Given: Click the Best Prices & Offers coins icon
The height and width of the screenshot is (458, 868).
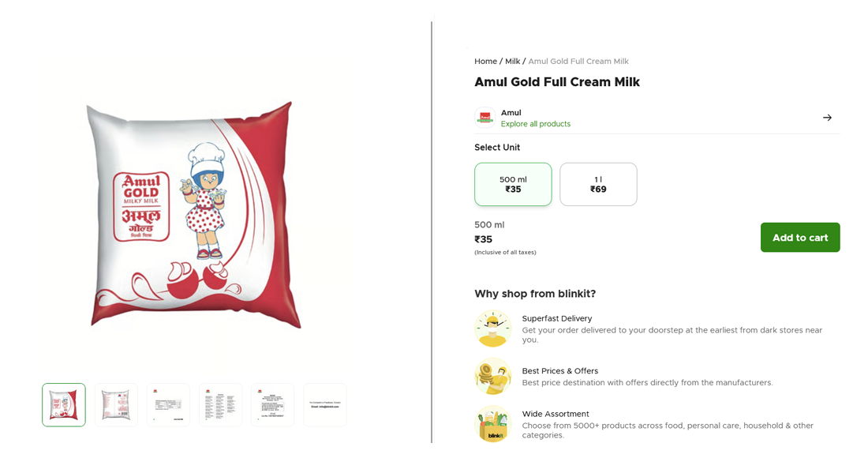Looking at the screenshot, I should pos(493,376).
